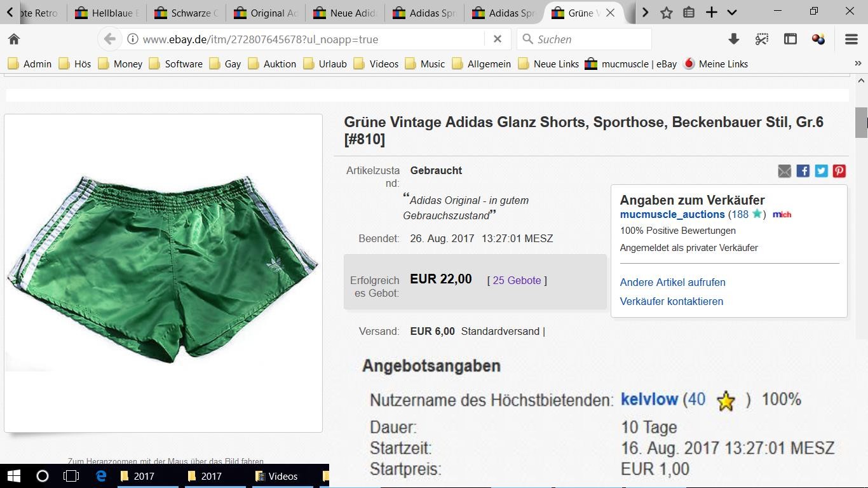
Task: Show more bookmarks with overflow chevron
Action: click(858, 64)
